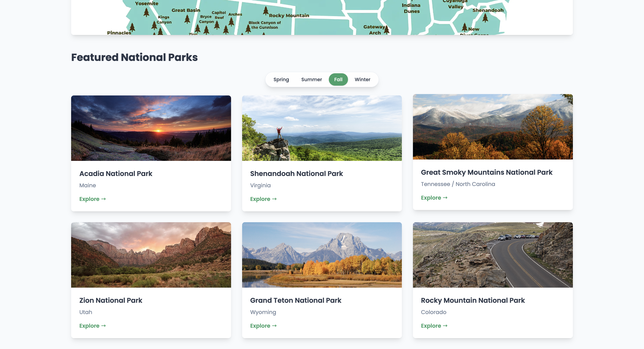The height and width of the screenshot is (349, 644).
Task: Open the Grand Teton mountain photo
Action: click(x=322, y=255)
